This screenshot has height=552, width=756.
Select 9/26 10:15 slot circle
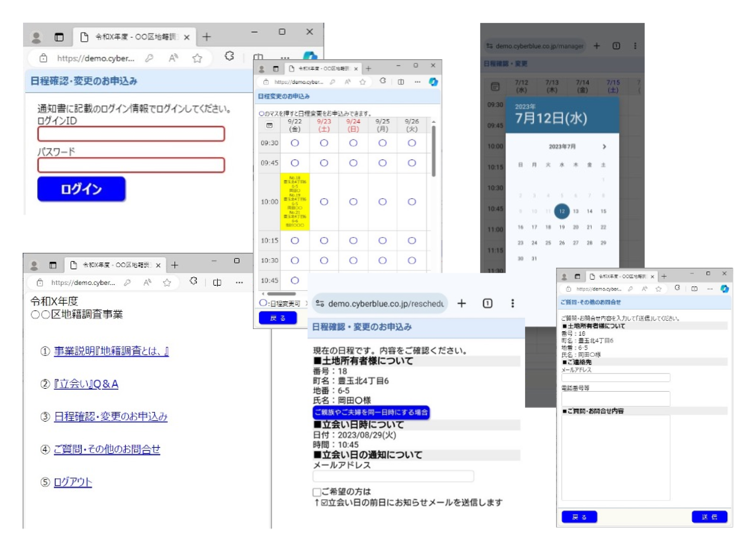(x=412, y=240)
